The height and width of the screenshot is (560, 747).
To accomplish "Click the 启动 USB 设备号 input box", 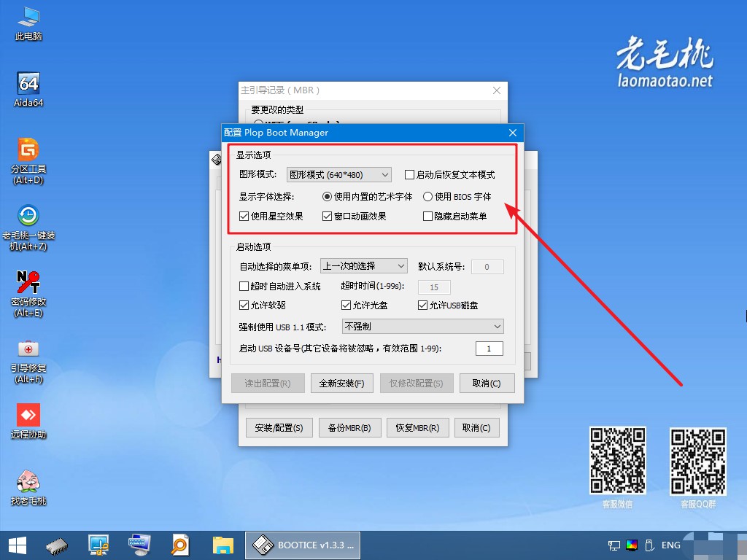I will coord(489,349).
